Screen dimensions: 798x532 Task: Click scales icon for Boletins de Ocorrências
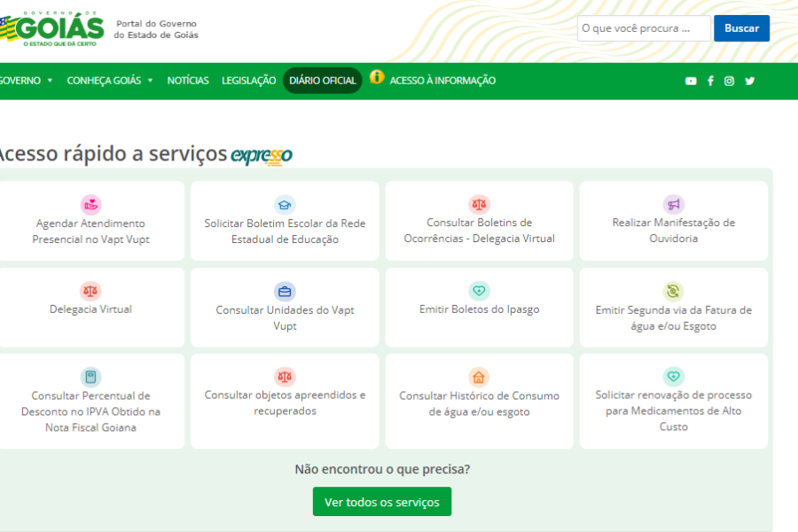[479, 204]
